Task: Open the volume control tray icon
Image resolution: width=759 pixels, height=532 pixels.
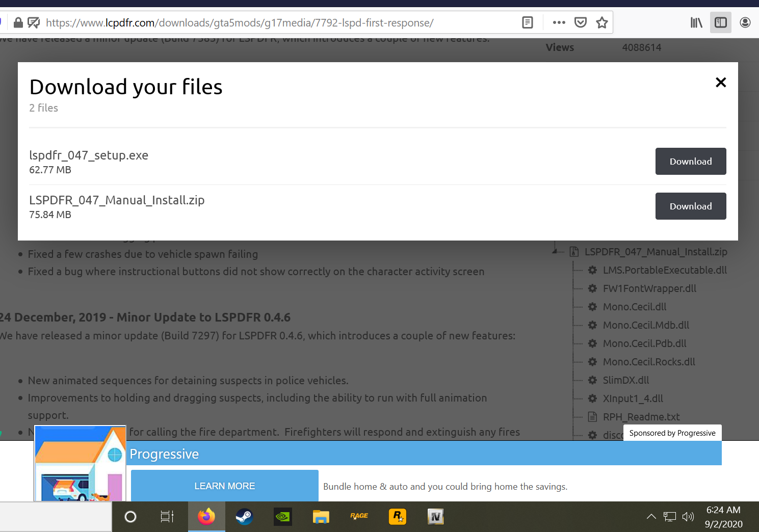Action: 688,517
